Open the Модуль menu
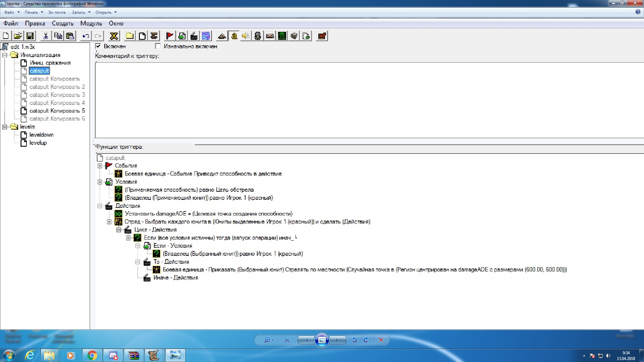Image resolution: width=644 pixels, height=362 pixels. tap(91, 23)
